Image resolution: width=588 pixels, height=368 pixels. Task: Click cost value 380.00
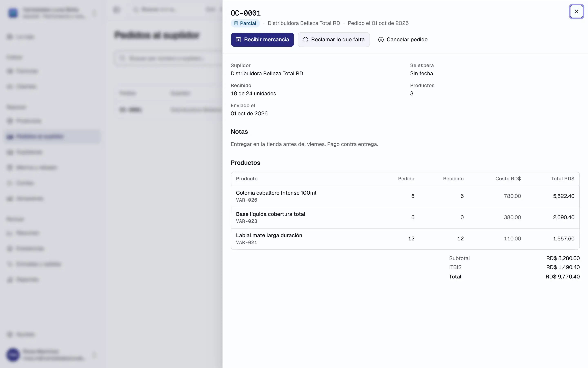point(512,217)
